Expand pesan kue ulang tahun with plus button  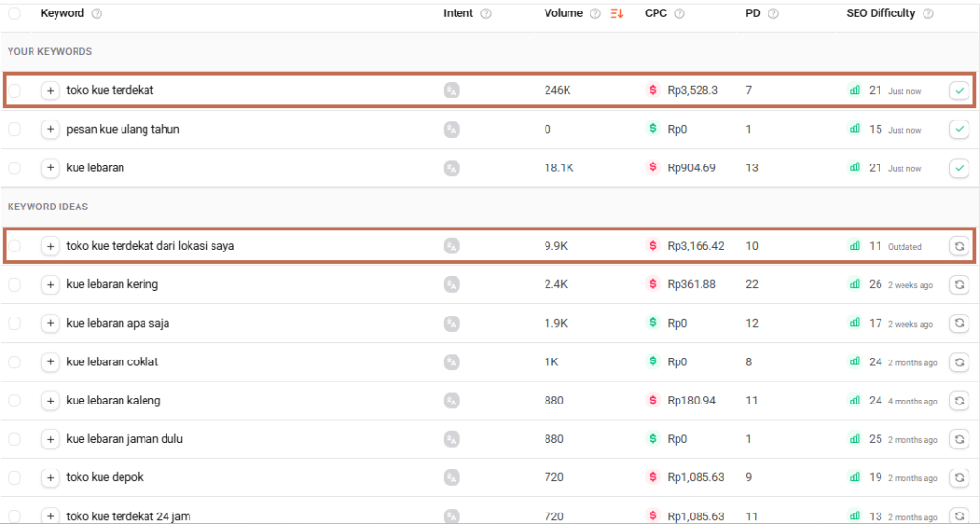click(x=50, y=130)
